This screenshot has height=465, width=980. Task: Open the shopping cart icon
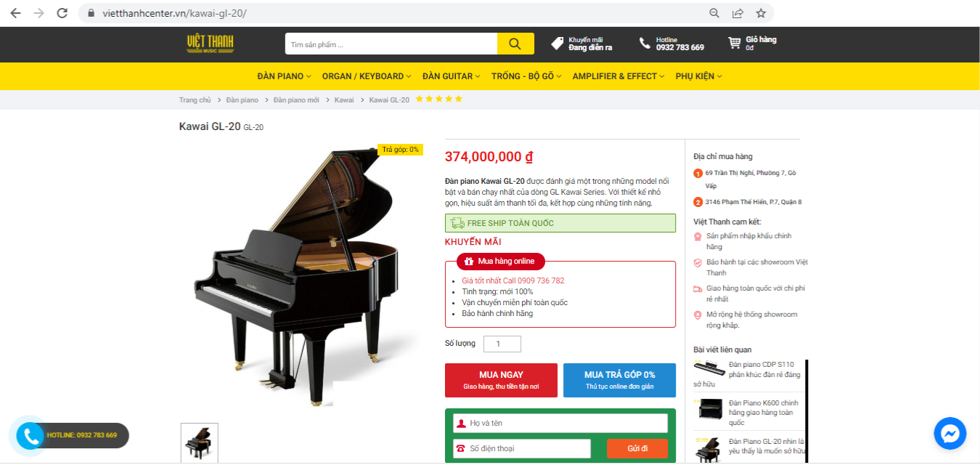coord(735,44)
